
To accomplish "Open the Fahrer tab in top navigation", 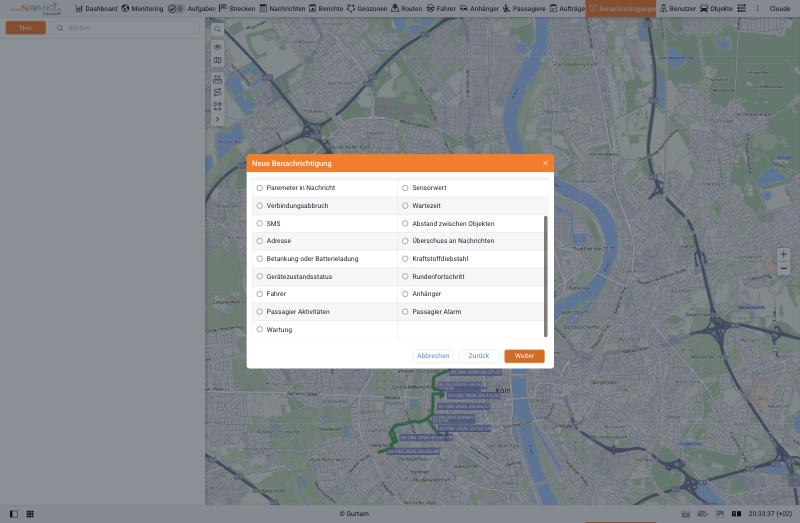I will click(x=441, y=9).
